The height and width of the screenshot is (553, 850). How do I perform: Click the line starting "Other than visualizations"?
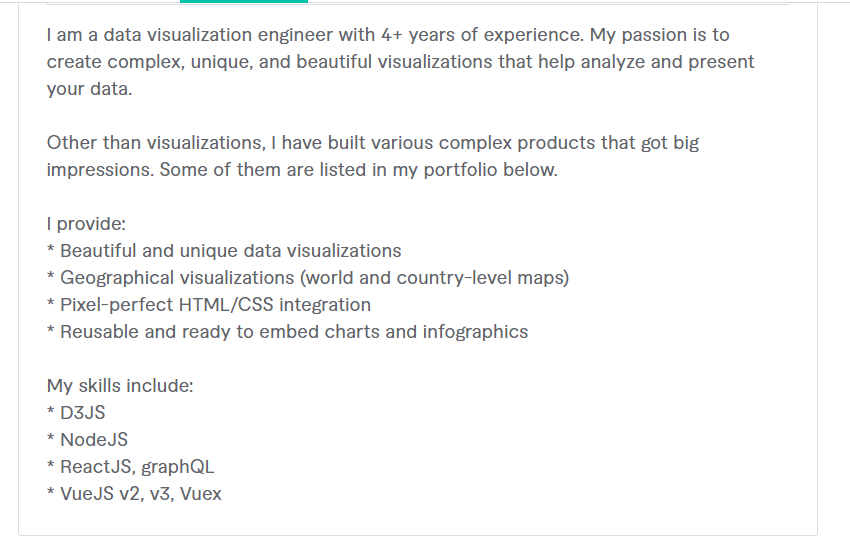(373, 143)
